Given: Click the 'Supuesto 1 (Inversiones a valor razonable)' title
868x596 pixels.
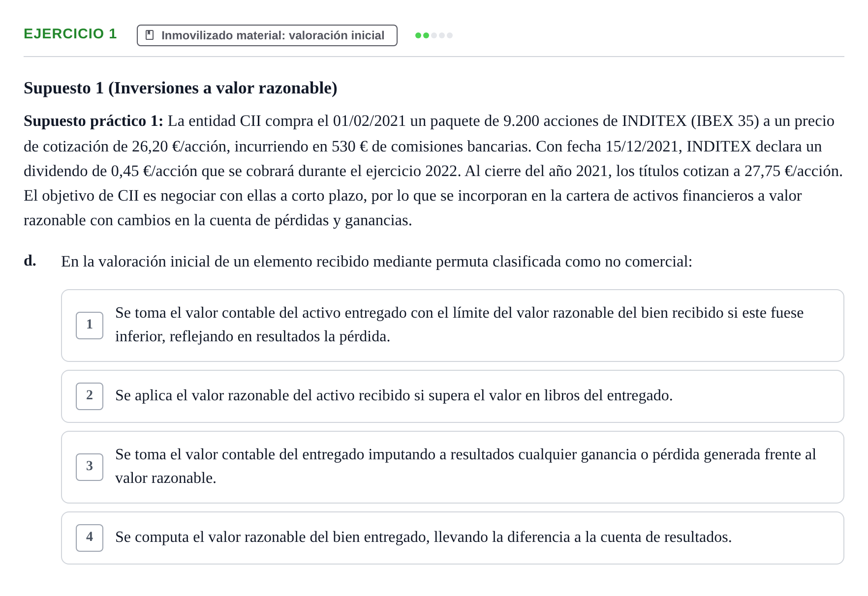Looking at the screenshot, I should click(x=181, y=88).
